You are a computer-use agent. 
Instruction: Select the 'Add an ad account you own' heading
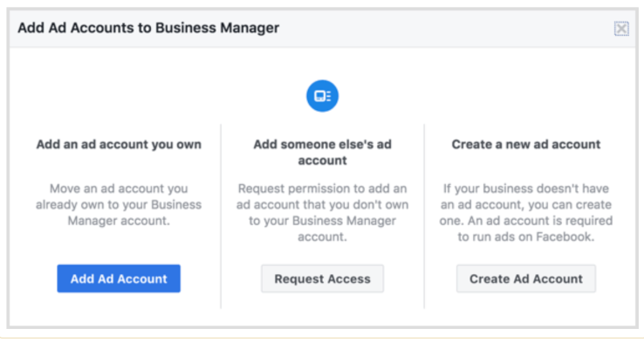[119, 145]
